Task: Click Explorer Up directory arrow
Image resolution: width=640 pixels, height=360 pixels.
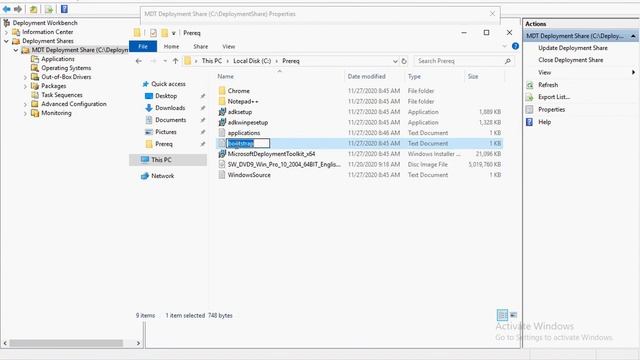Action: tap(176, 61)
